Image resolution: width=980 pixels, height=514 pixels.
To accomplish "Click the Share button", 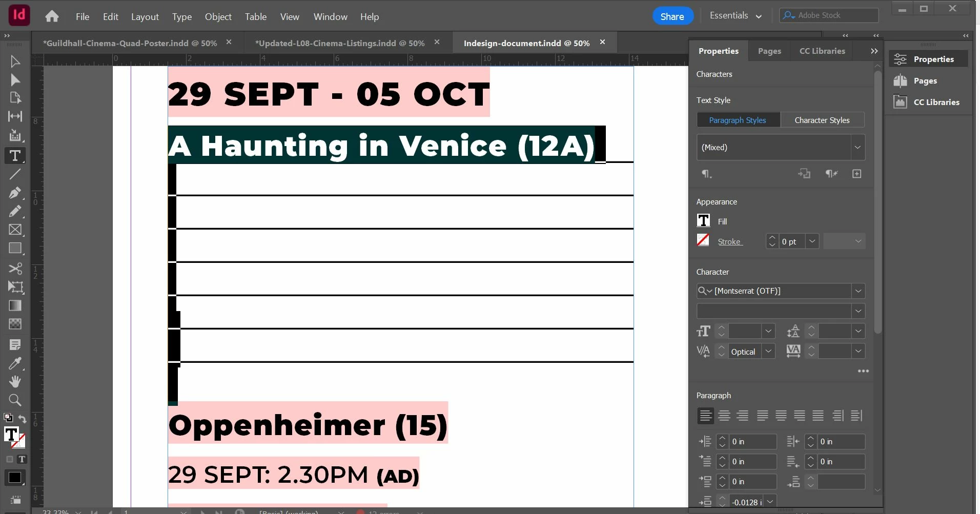I will 672,16.
